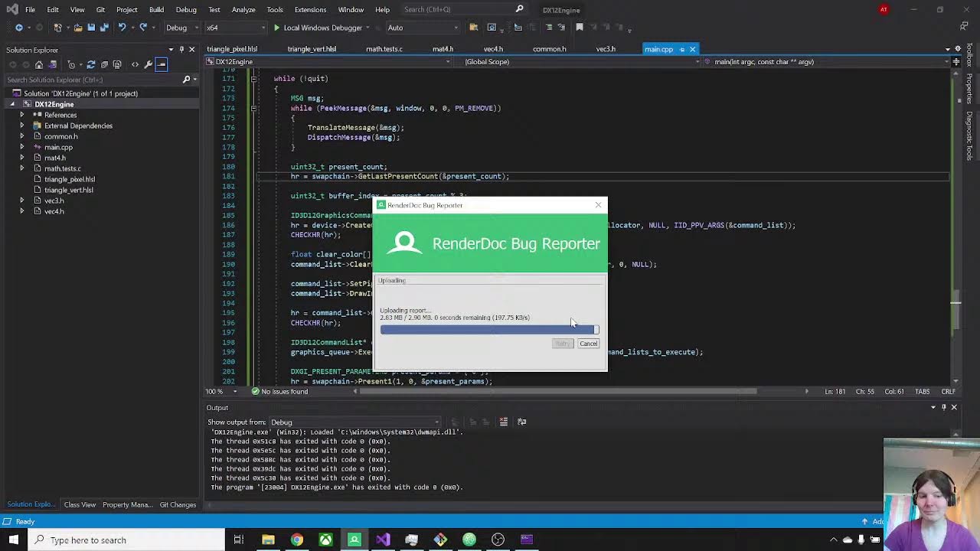Open the Build menu
Screen dimensions: 980x551
coord(156,9)
